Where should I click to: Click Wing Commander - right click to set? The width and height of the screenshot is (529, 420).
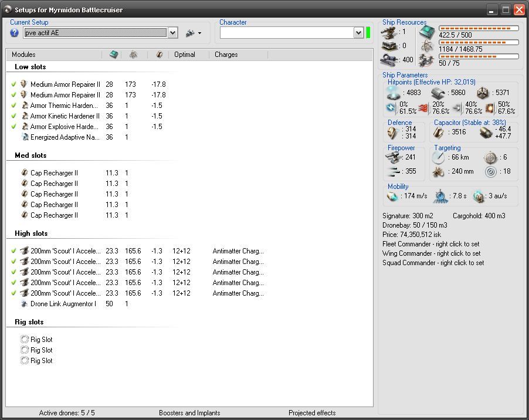point(431,253)
